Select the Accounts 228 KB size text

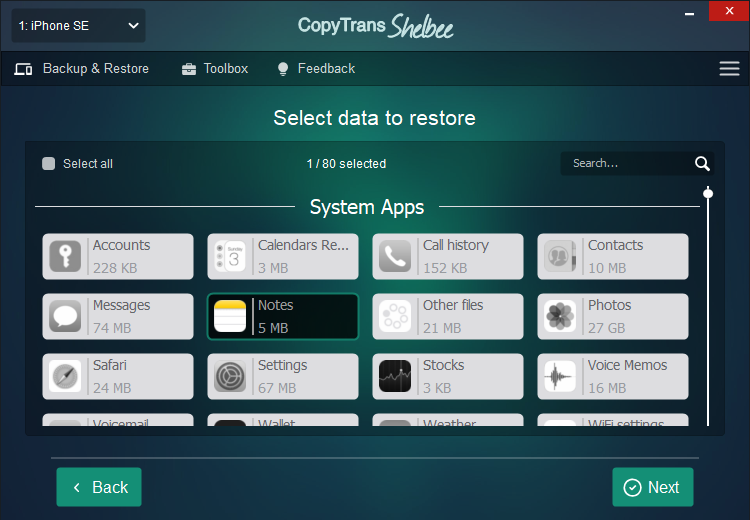(x=115, y=268)
